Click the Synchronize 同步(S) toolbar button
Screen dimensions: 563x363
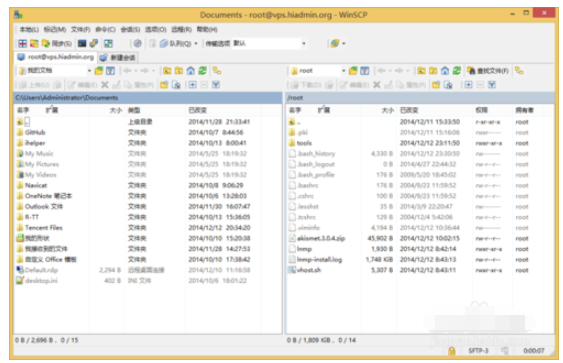[56, 43]
